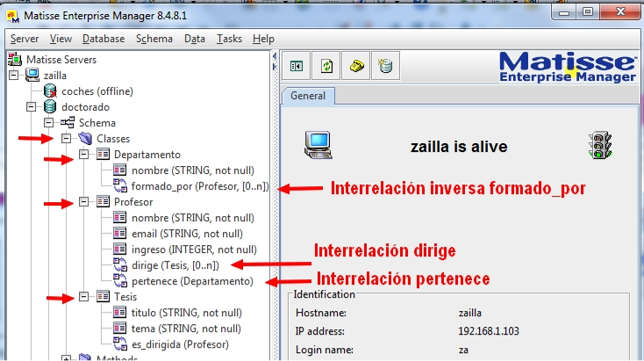This screenshot has height=361, width=644.
Task: Click the tema attribute icon
Action: [x=119, y=329]
